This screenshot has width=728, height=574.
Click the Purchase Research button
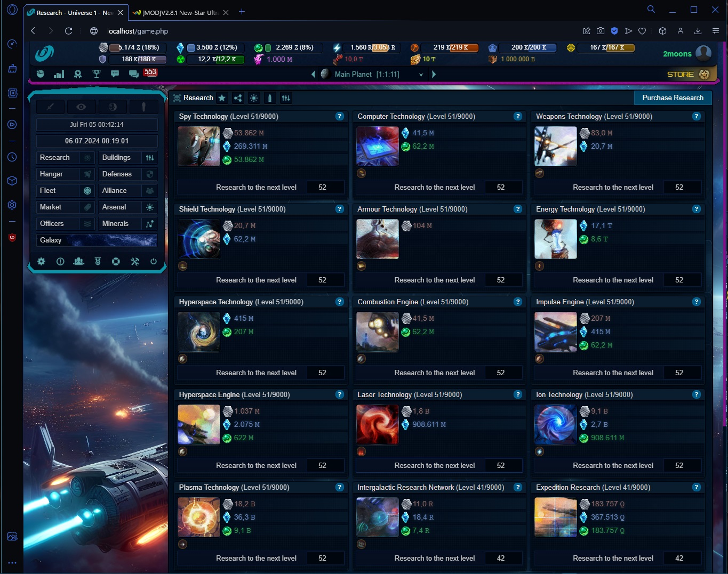click(673, 98)
